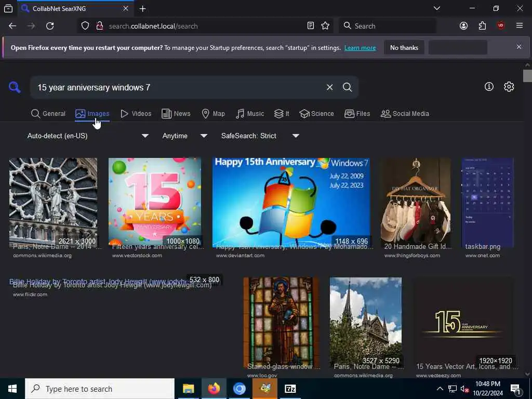Open the Social Media category
532x399 pixels.
(405, 114)
